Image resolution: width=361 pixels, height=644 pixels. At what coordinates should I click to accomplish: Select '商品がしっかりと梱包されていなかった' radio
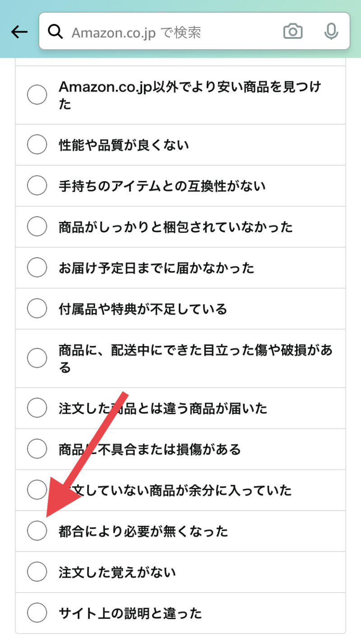pos(37,227)
